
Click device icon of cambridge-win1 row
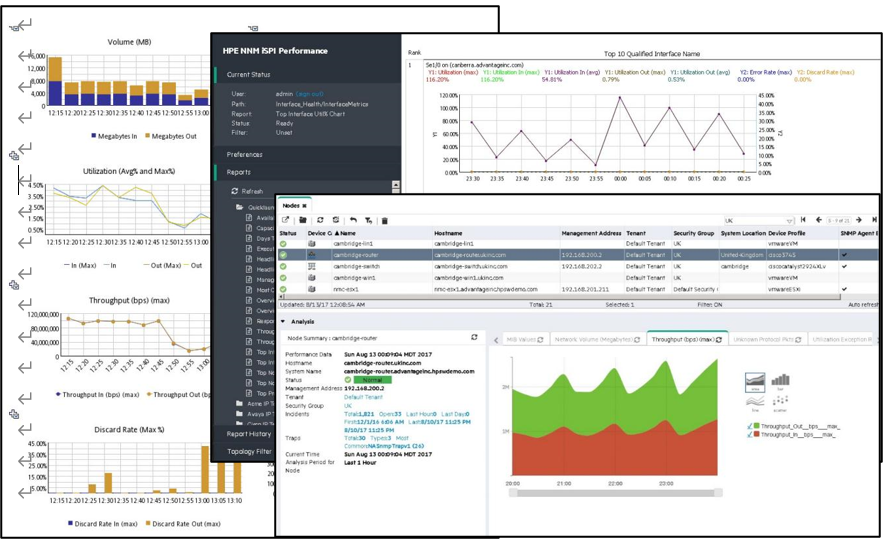[x=311, y=277]
